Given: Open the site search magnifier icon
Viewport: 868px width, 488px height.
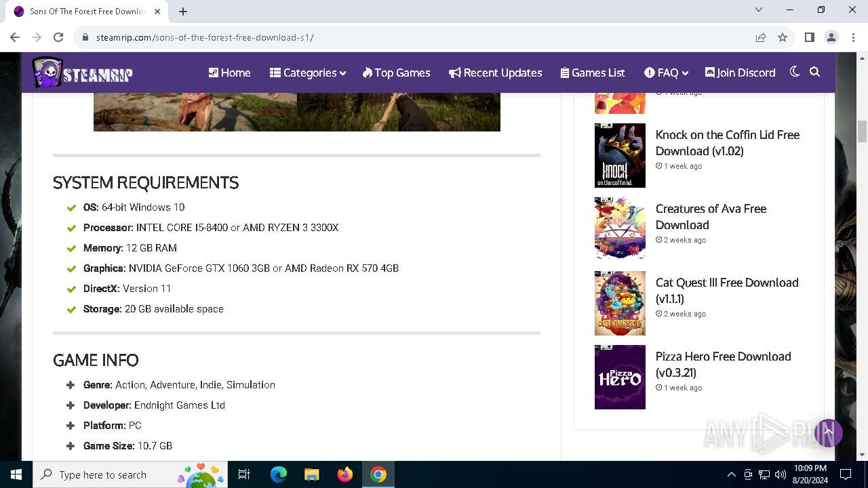Looking at the screenshot, I should tap(815, 72).
